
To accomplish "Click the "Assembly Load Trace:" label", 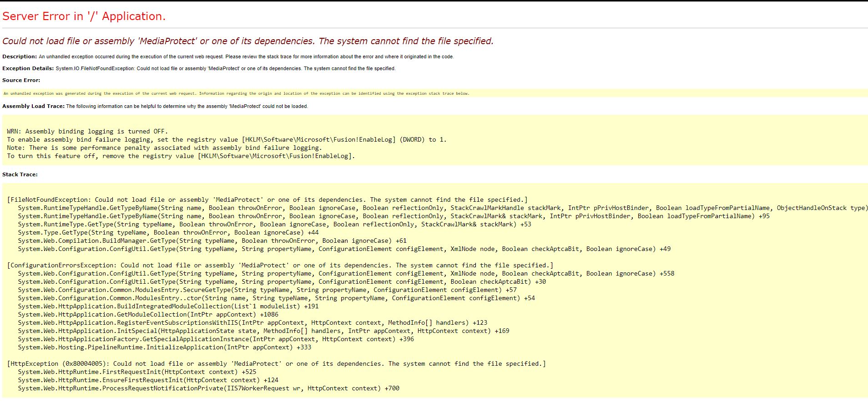I will click(33, 106).
